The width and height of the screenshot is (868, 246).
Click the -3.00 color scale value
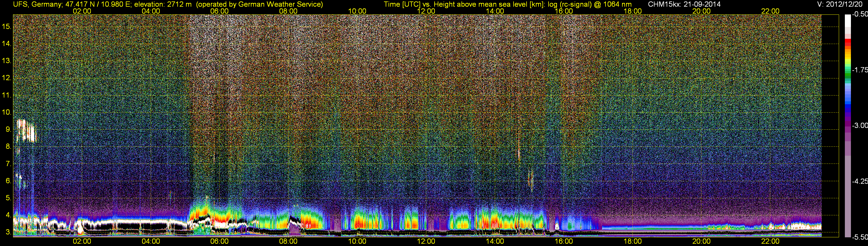pos(860,125)
